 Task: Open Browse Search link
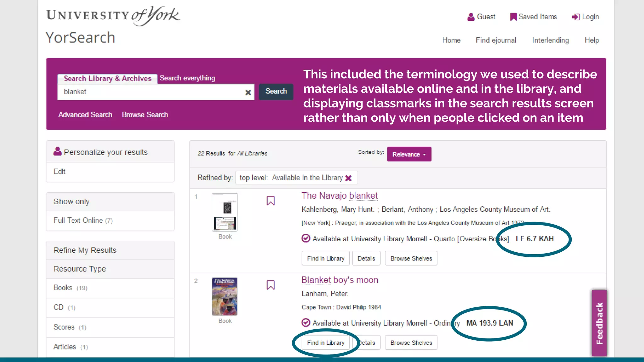145,115
